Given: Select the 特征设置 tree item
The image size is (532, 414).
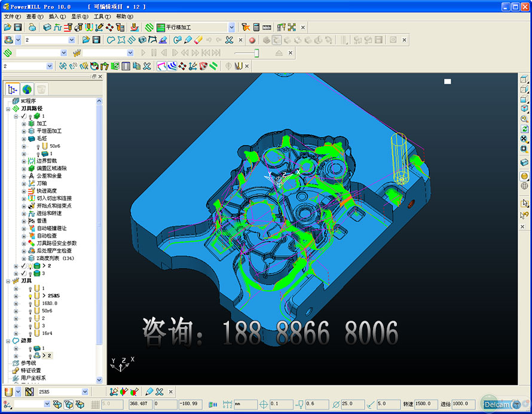Looking at the screenshot, I should click(x=30, y=370).
